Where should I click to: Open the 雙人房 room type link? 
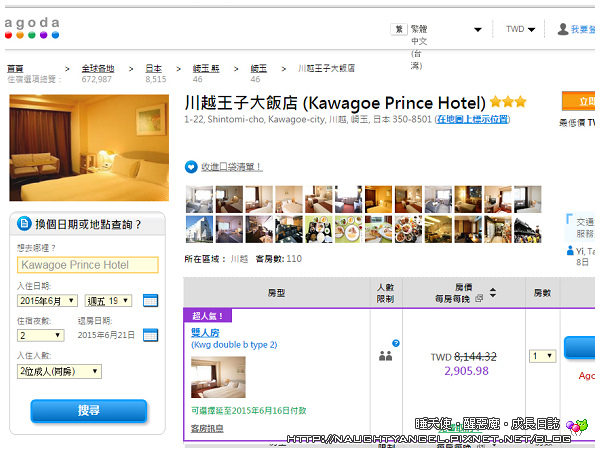205,332
